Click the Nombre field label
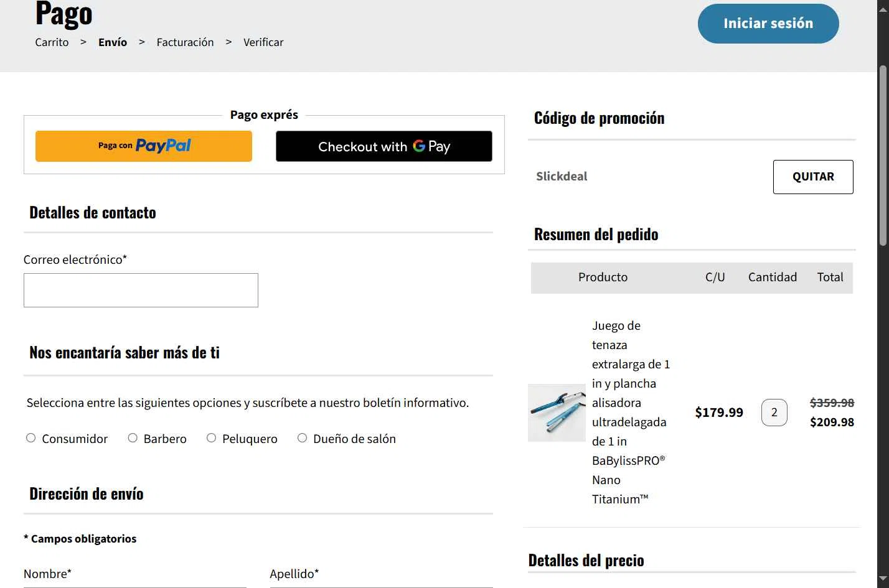The width and height of the screenshot is (889, 588). tap(47, 574)
